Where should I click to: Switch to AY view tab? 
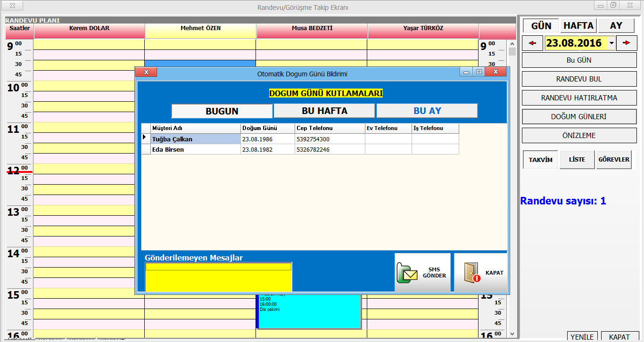616,26
